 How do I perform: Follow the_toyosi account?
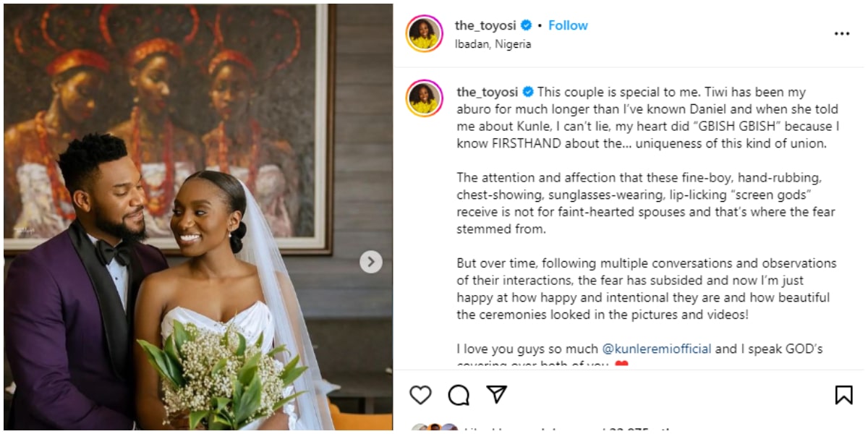[x=568, y=25]
